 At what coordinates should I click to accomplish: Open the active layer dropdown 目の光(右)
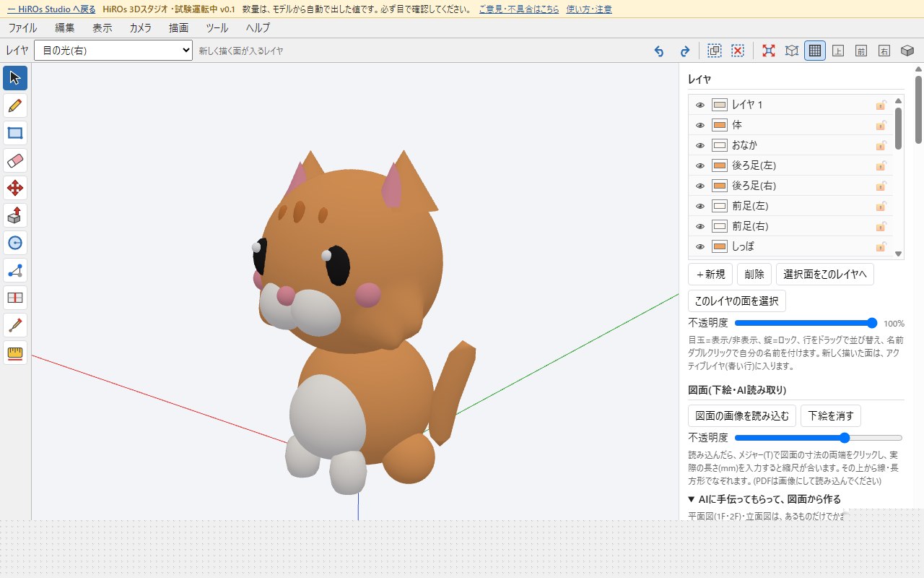(x=113, y=51)
